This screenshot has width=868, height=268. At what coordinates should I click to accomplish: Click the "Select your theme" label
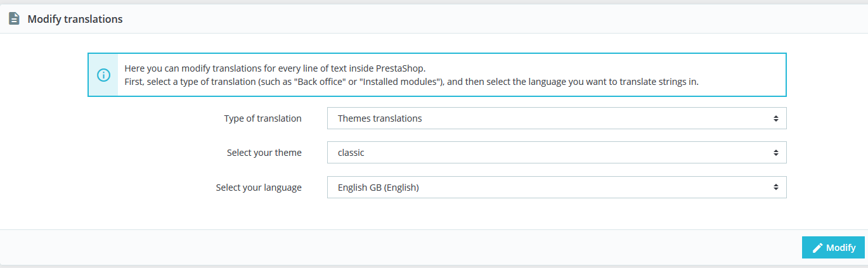pos(264,153)
